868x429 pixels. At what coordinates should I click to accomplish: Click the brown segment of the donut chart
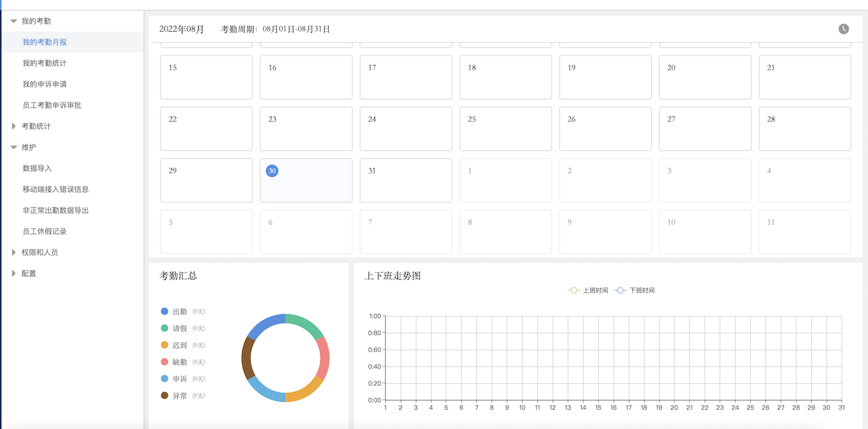tap(246, 358)
